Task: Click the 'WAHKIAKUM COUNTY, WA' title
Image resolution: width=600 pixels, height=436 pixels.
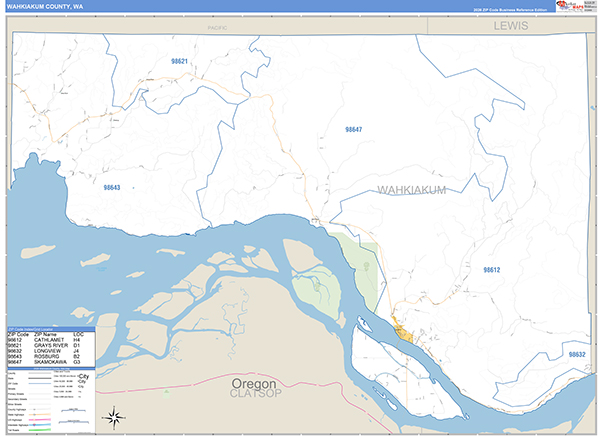Action: (x=44, y=7)
